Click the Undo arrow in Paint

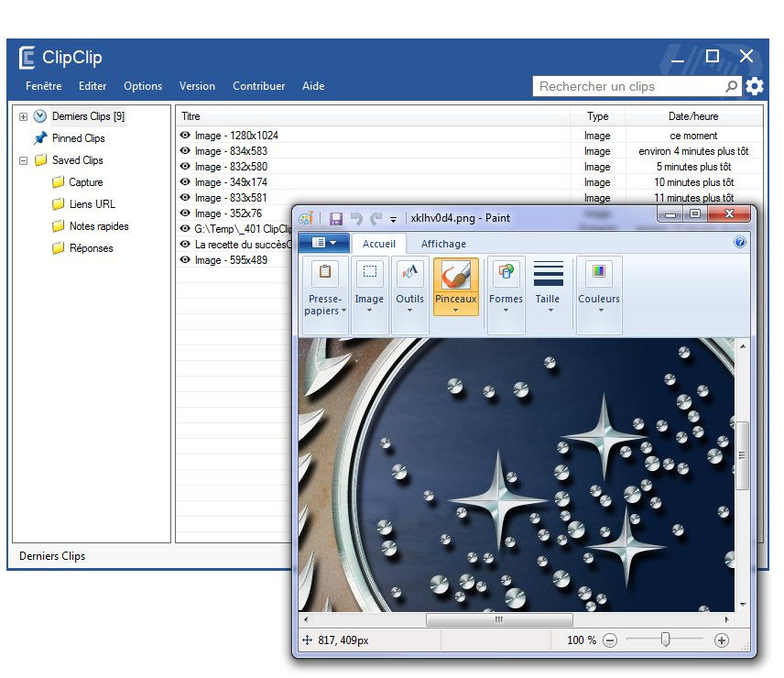tap(356, 218)
